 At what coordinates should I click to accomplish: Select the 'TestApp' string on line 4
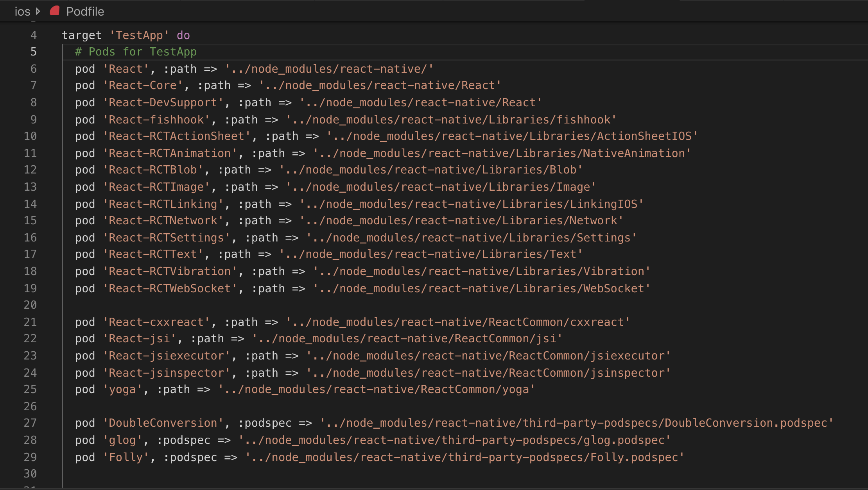(140, 35)
